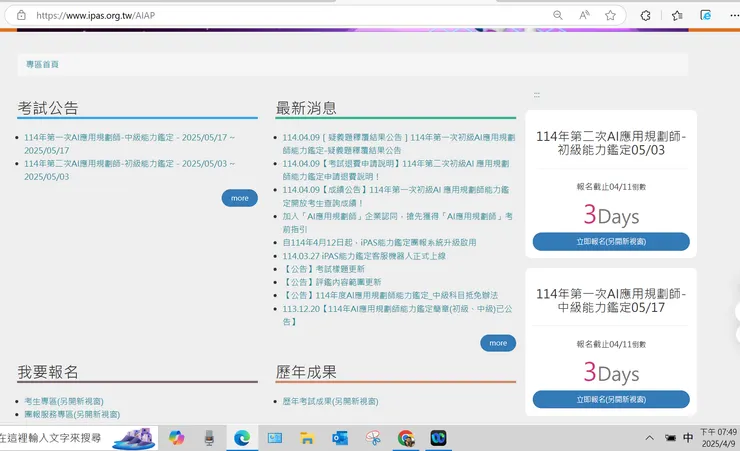Click 立即報名 button for 初級能力鑑定05/03
The width and height of the screenshot is (740, 451).
click(611, 242)
